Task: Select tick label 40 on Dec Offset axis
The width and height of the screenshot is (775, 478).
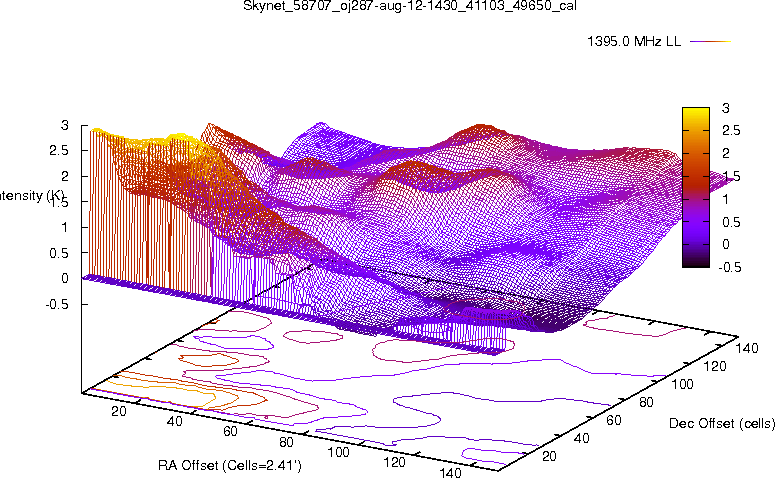Action: (x=582, y=438)
